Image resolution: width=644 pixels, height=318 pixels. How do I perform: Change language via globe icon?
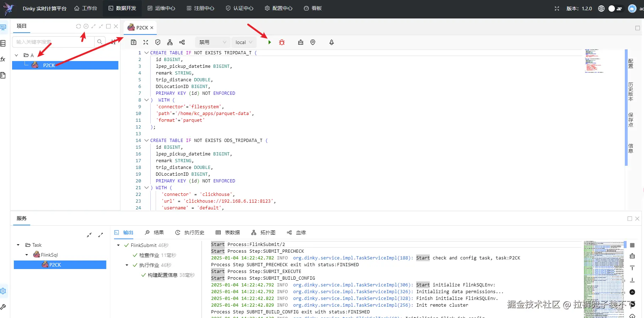[x=601, y=9]
